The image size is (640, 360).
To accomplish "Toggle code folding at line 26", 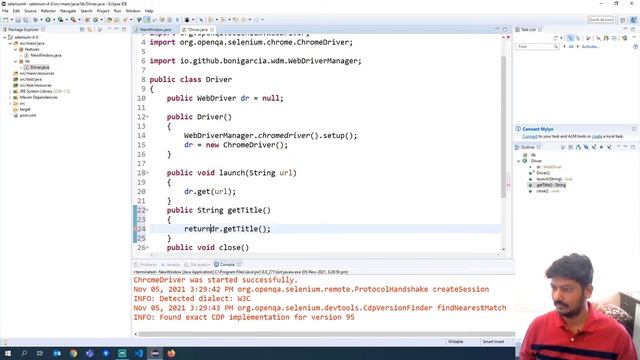I will click(x=147, y=248).
